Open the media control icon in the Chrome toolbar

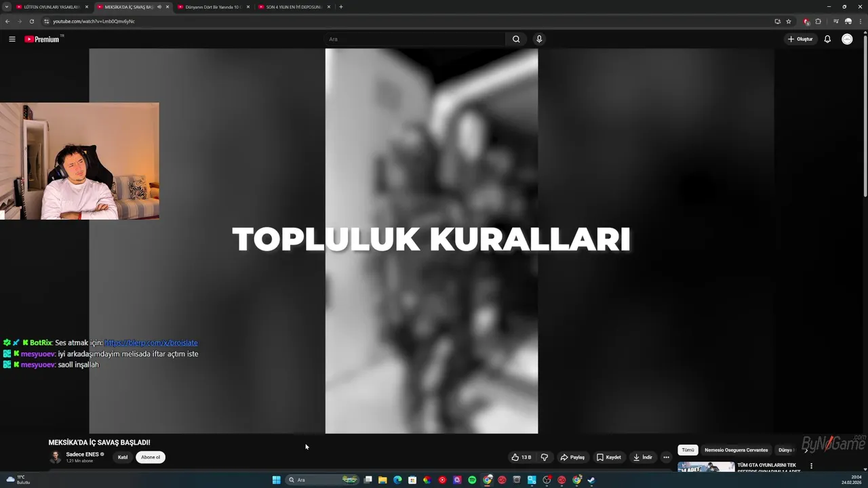pos(836,21)
